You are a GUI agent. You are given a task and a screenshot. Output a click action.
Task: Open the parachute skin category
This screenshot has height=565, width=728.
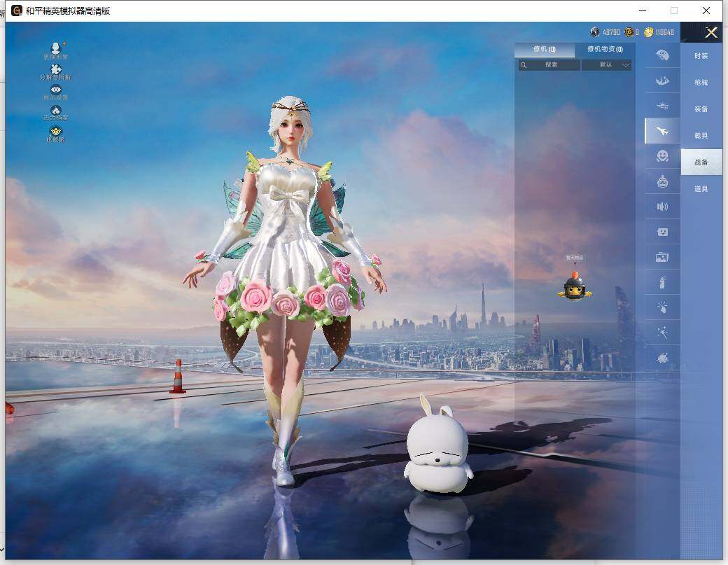point(662,55)
